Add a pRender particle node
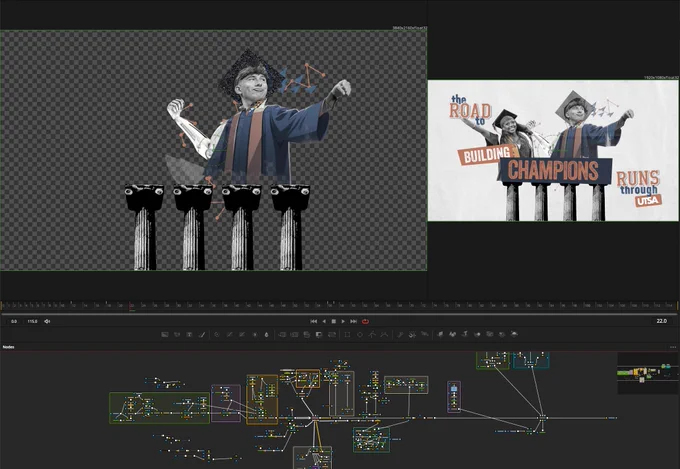 (425, 335)
